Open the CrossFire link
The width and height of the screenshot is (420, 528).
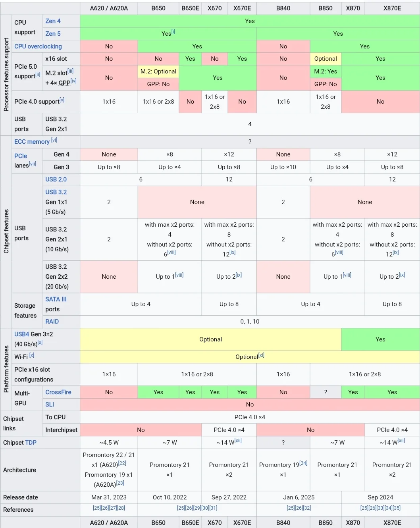(58, 392)
